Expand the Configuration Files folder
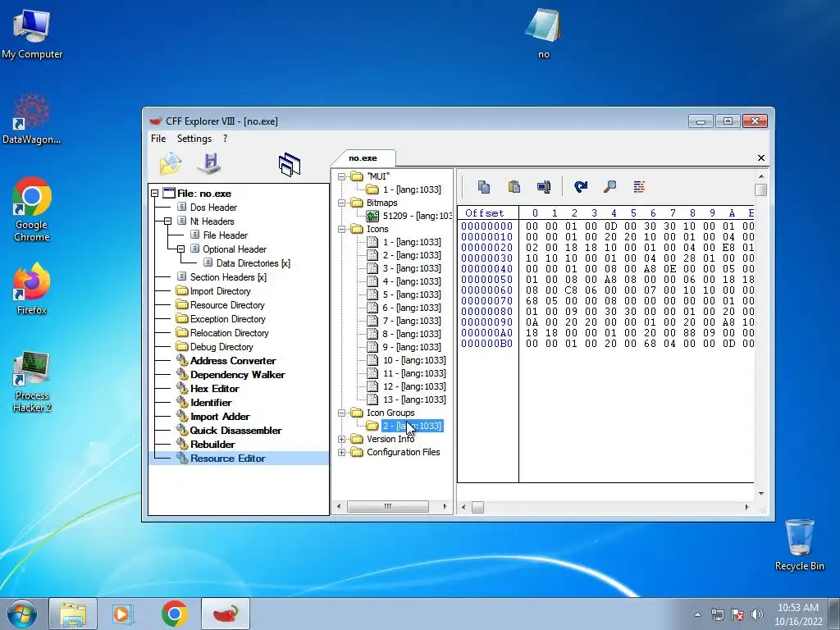Screen dimensions: 840x630 pyautogui.click(x=341, y=452)
